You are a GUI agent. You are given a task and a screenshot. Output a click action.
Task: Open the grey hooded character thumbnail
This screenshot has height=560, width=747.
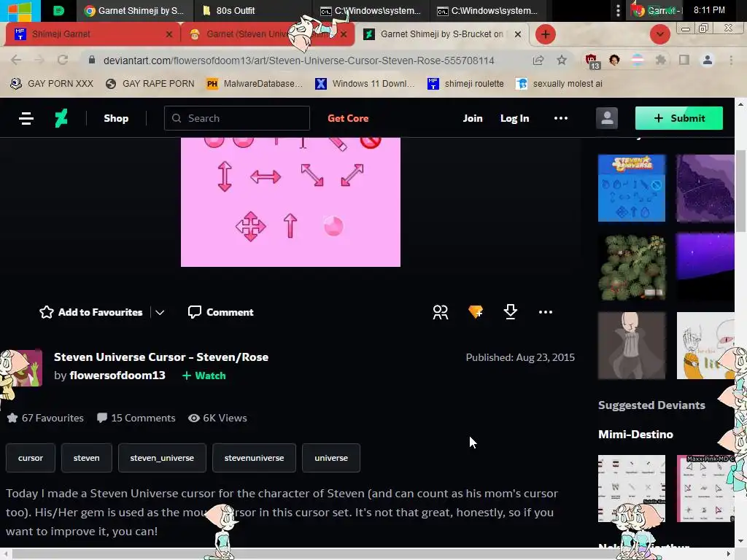[x=632, y=346]
